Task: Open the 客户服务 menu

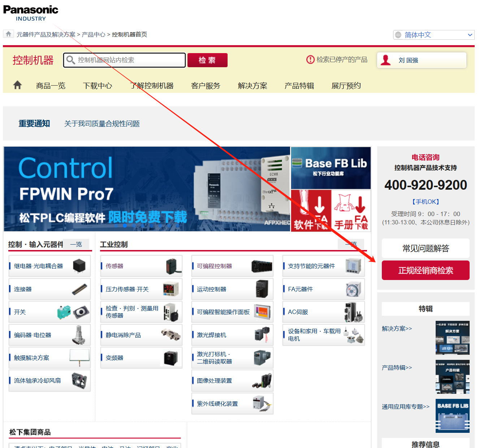Action: pos(206,86)
